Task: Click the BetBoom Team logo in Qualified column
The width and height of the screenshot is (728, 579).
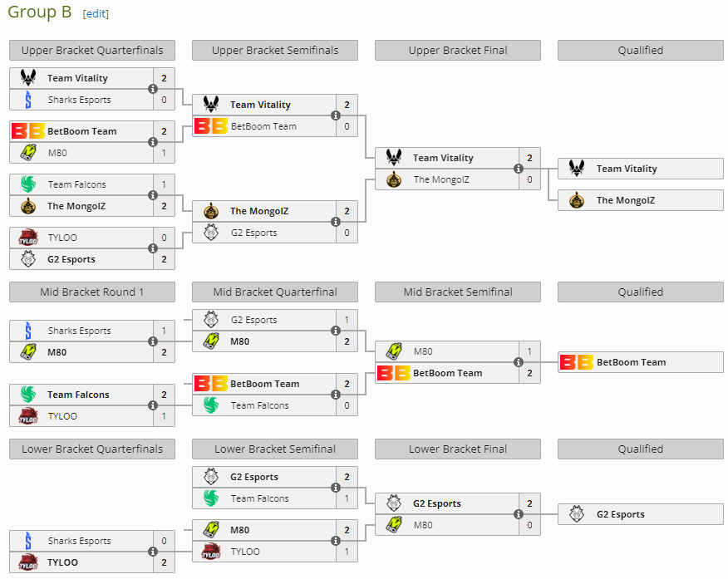Action: [577, 362]
